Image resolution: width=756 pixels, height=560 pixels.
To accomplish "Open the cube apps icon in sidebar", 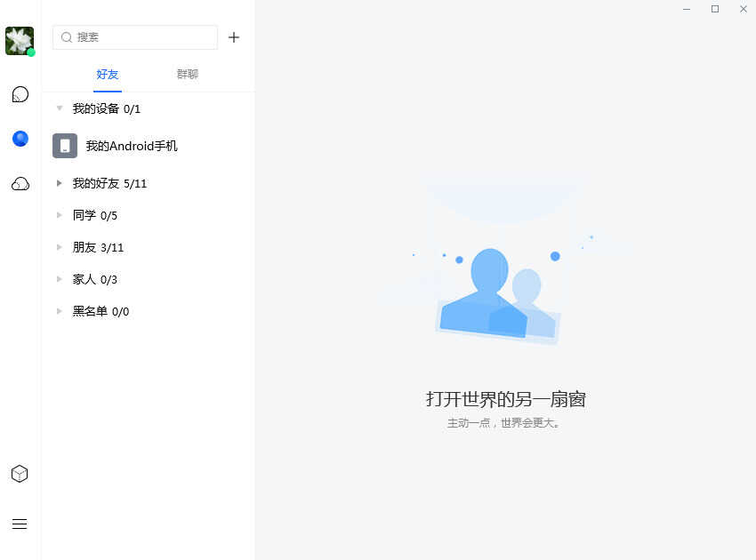I will coord(20,474).
